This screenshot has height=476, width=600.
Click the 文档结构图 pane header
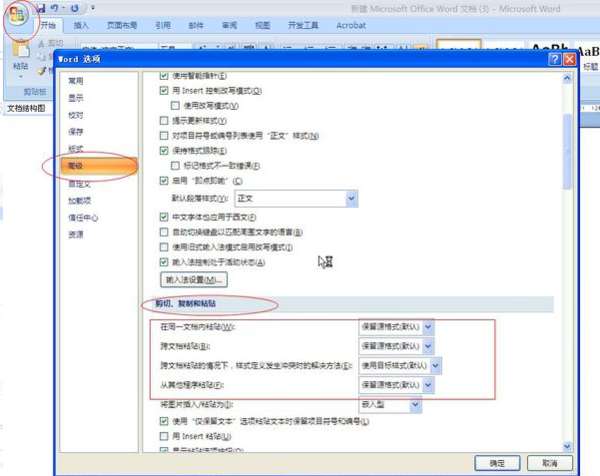point(26,108)
